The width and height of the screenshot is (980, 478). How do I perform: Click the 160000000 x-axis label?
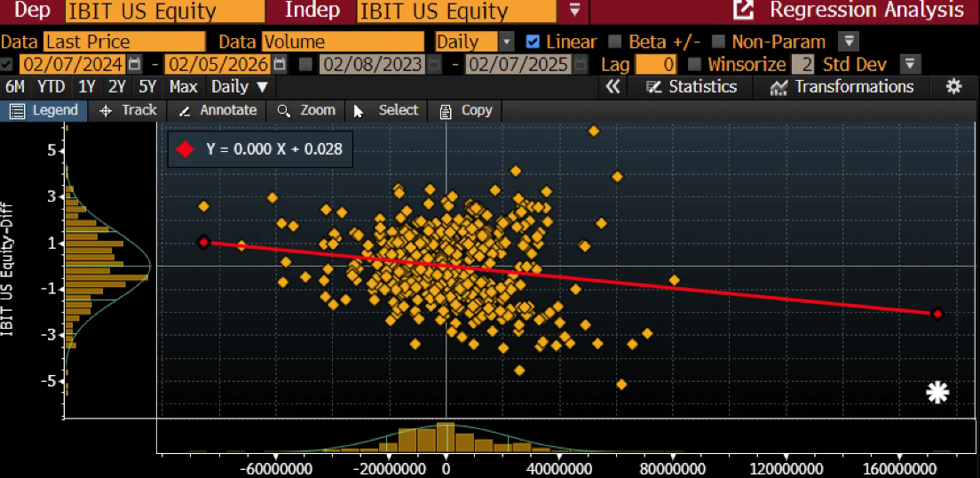point(898,469)
